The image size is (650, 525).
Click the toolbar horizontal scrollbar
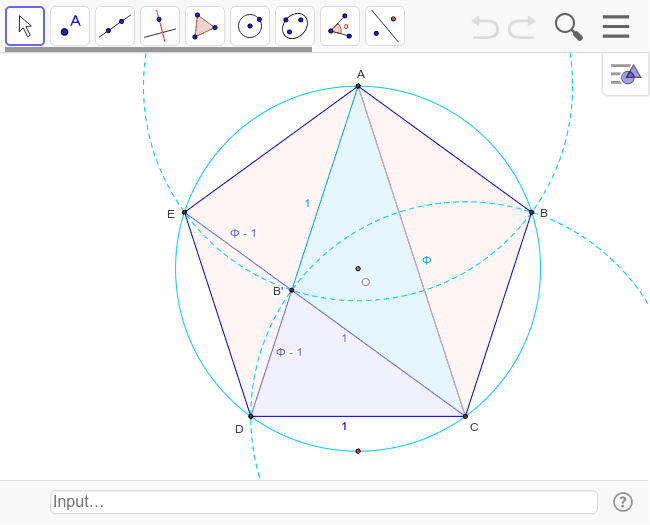click(158, 49)
